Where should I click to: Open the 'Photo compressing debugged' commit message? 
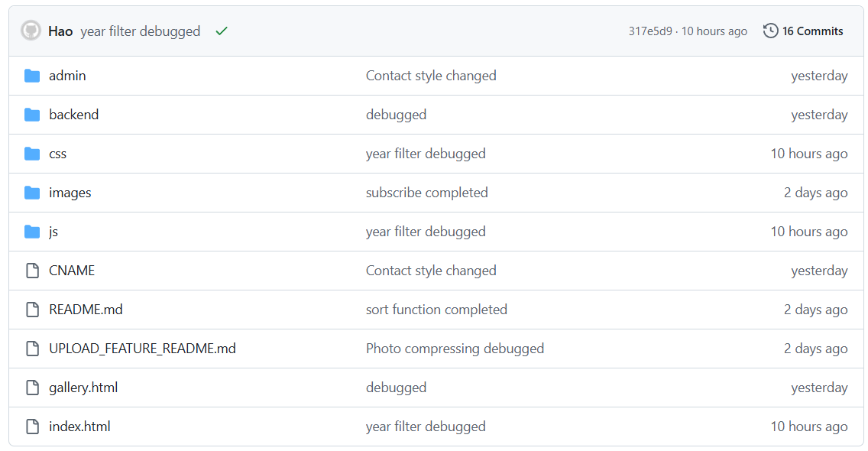pyautogui.click(x=455, y=349)
